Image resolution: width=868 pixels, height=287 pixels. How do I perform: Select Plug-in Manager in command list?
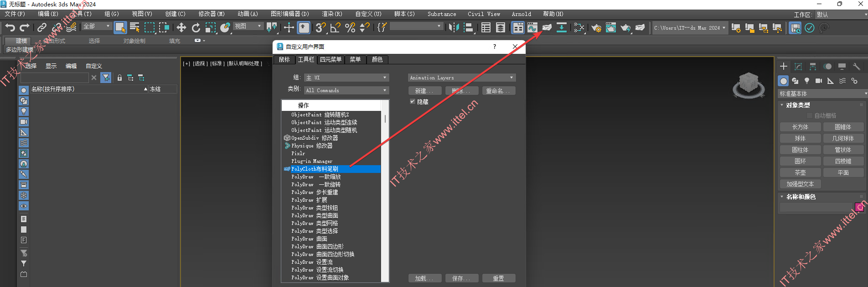click(x=331, y=161)
